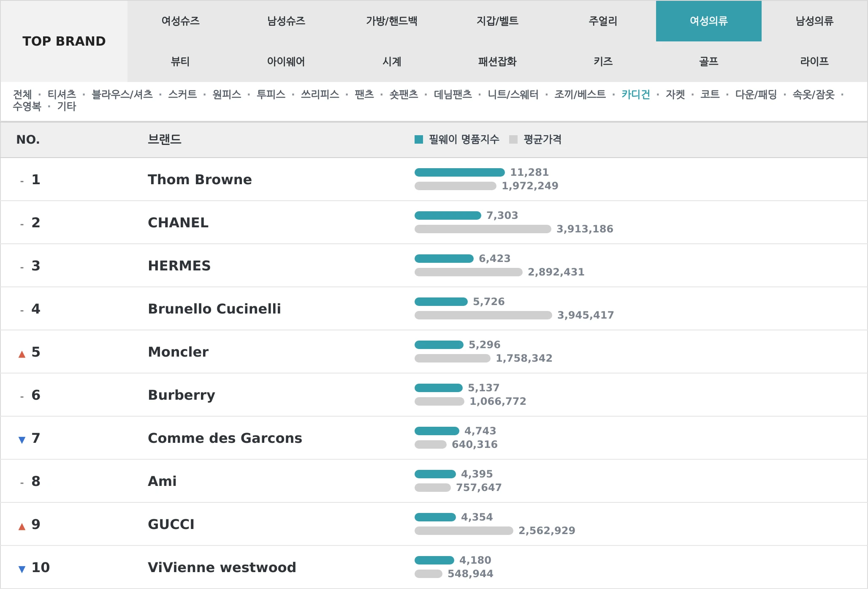This screenshot has height=589, width=868.
Task: Filter by 코트 subcategory
Action: 710,94
